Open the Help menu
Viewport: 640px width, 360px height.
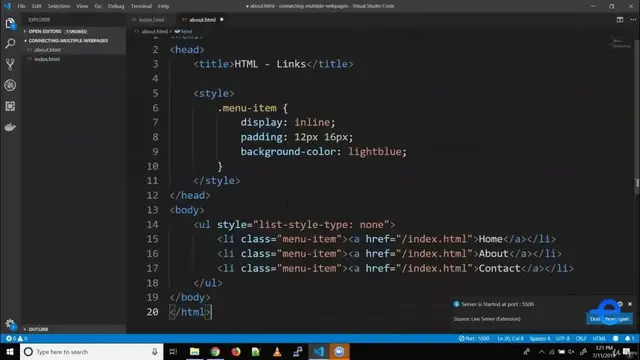pos(163,6)
